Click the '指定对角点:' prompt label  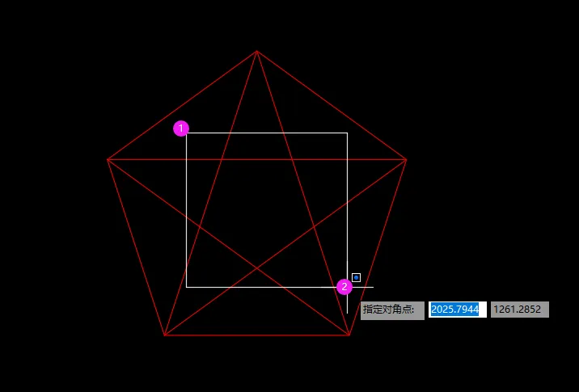[392, 310]
